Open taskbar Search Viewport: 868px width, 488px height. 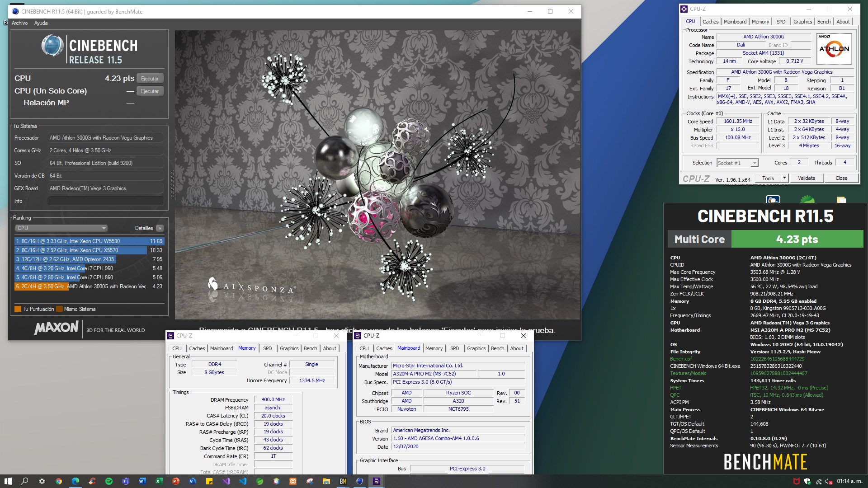click(x=25, y=481)
